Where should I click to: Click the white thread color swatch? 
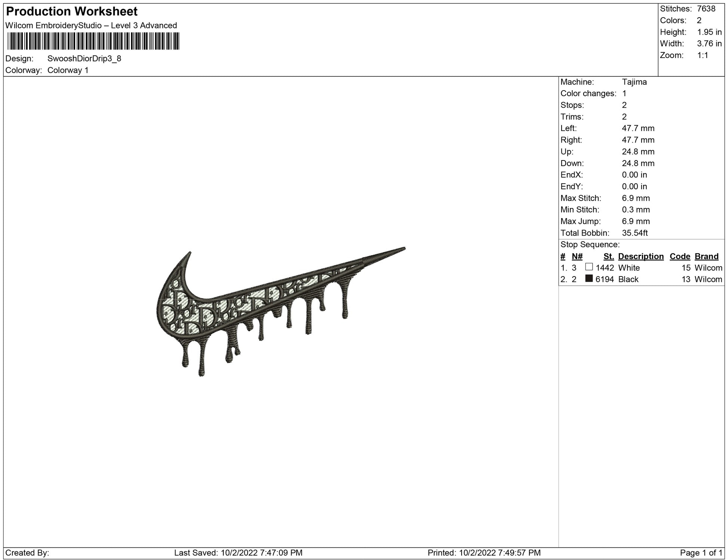point(589,267)
